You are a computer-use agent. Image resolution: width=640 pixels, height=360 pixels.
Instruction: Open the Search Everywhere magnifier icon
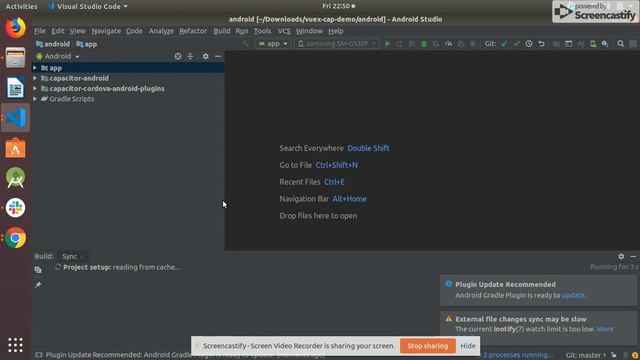click(x=620, y=44)
